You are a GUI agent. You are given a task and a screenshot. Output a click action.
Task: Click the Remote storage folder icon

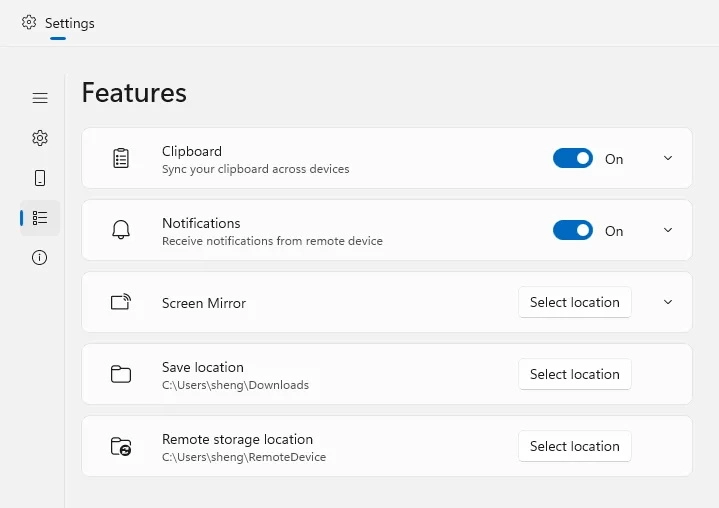[x=121, y=446]
